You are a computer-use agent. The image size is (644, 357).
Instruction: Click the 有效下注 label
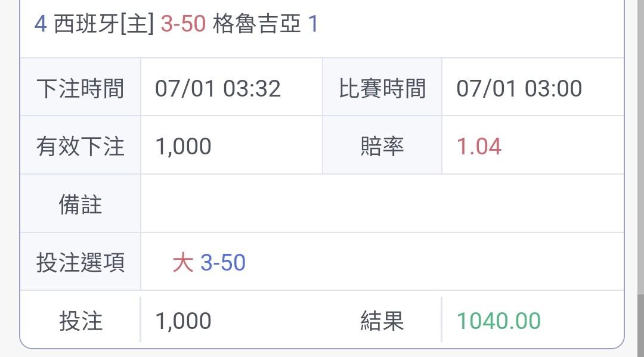[x=80, y=146]
